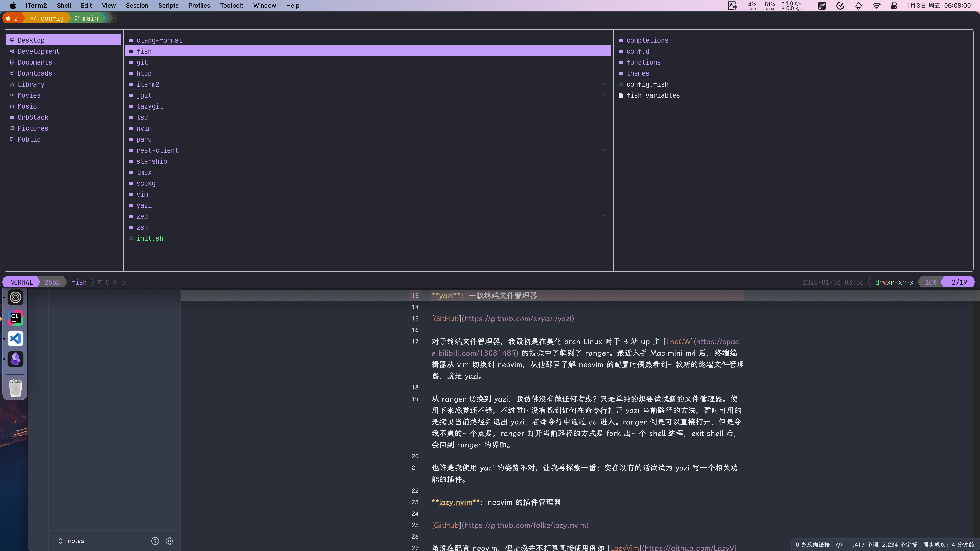The width and height of the screenshot is (980, 551).
Task: Open the notes vault switcher
Action: (x=71, y=541)
